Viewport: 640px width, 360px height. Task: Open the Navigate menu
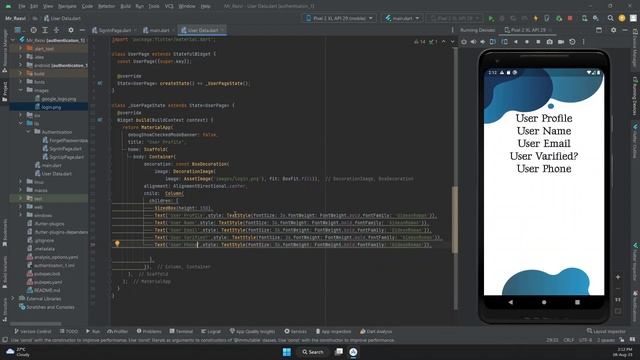[67, 7]
